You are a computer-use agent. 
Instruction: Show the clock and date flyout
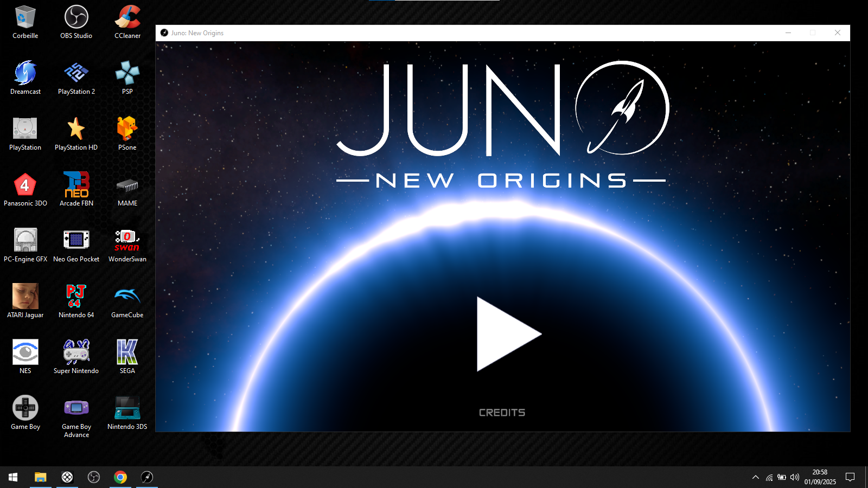point(820,477)
